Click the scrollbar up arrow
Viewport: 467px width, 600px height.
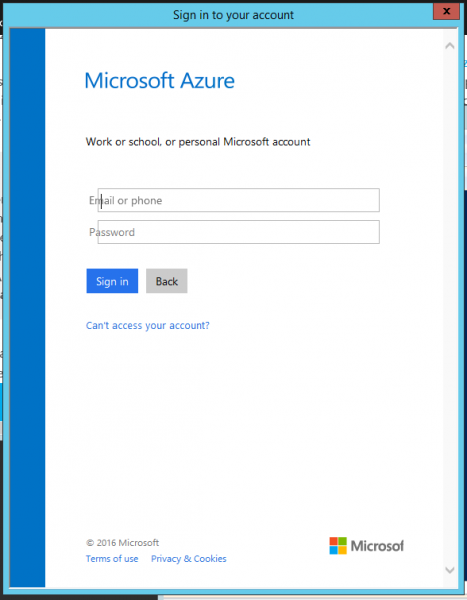pos(450,46)
